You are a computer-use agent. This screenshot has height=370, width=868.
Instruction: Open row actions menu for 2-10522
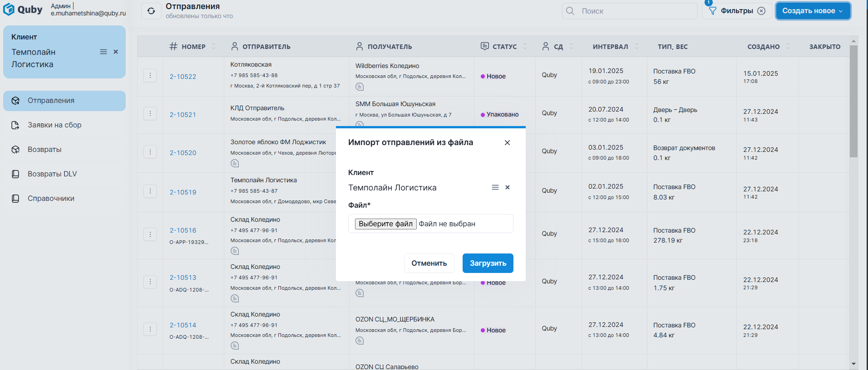(x=150, y=75)
